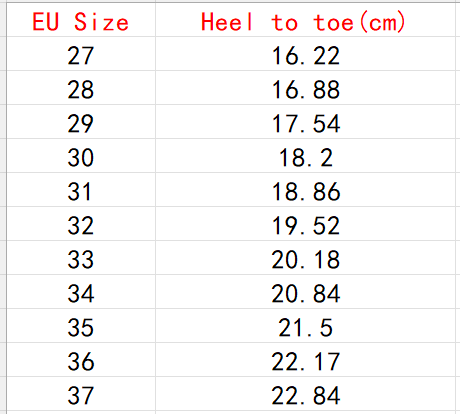Click the cell containing size 29

[81, 122]
